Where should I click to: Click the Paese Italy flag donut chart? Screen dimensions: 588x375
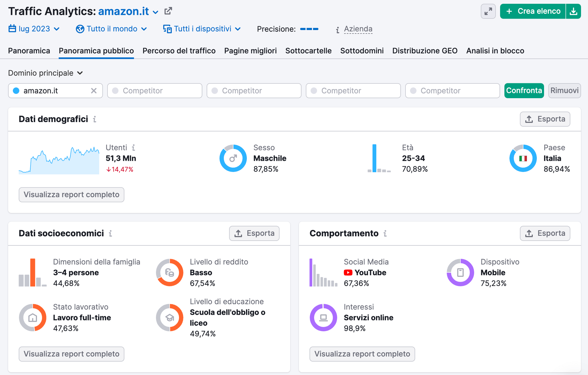point(523,158)
